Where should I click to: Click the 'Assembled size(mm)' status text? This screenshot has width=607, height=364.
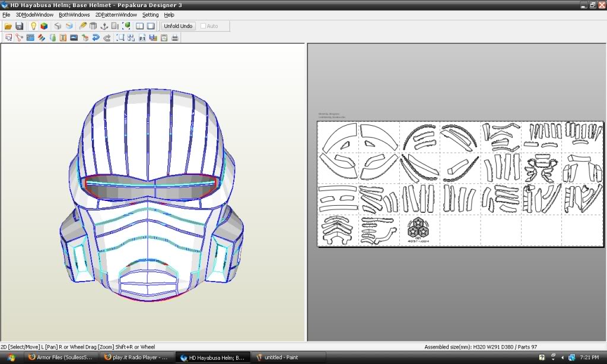click(481, 347)
